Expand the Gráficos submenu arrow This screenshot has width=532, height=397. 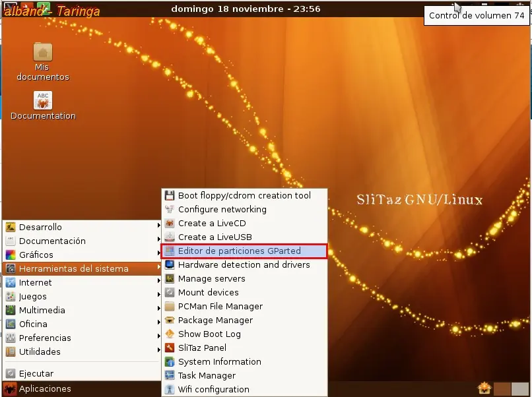158,253
